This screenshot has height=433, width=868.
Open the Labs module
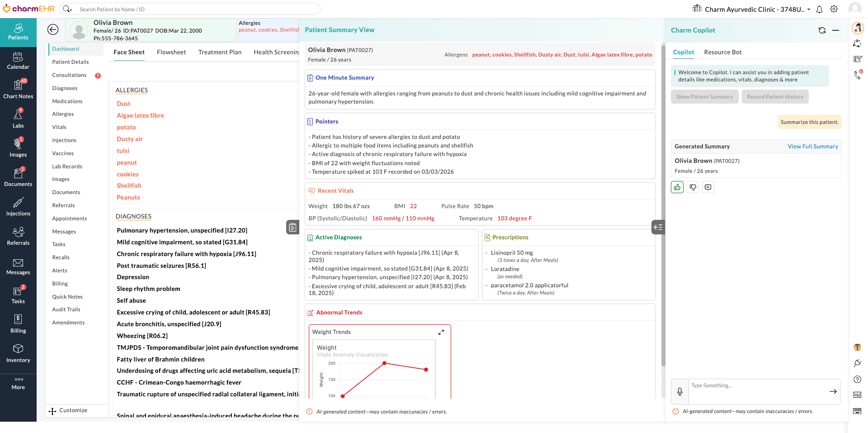[x=18, y=119]
